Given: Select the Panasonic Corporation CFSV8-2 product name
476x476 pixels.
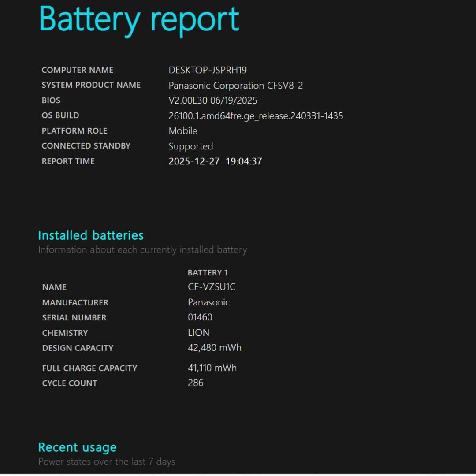Looking at the screenshot, I should pos(235,86).
